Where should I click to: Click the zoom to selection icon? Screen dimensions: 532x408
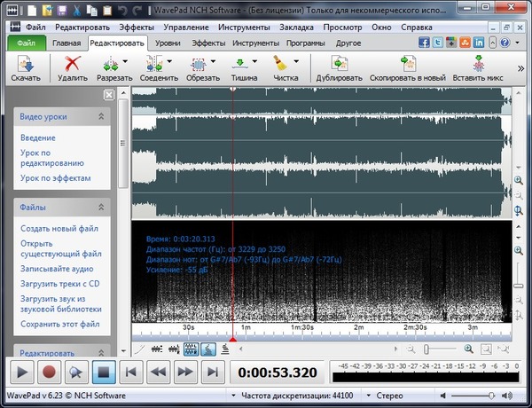[486, 349]
